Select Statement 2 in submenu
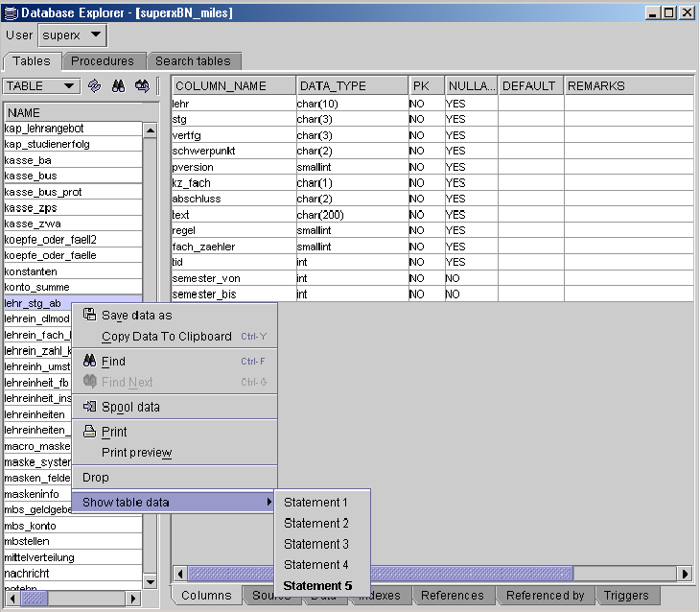 click(x=322, y=523)
